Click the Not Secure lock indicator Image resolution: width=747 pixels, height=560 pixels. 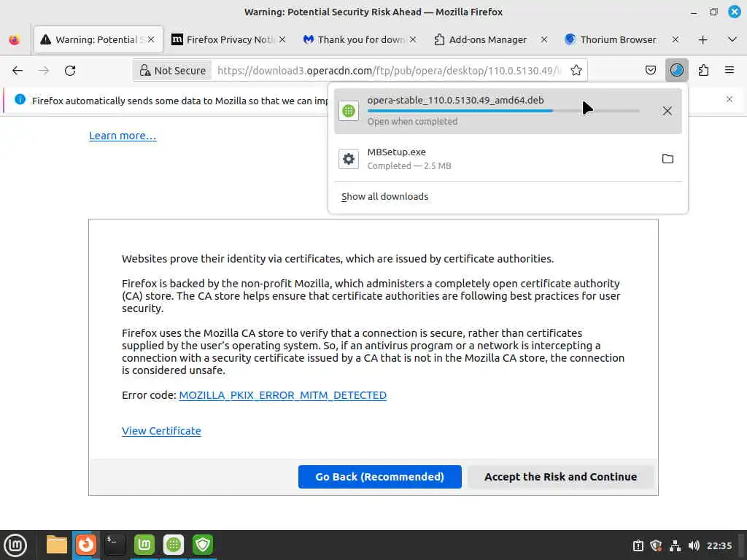click(172, 71)
